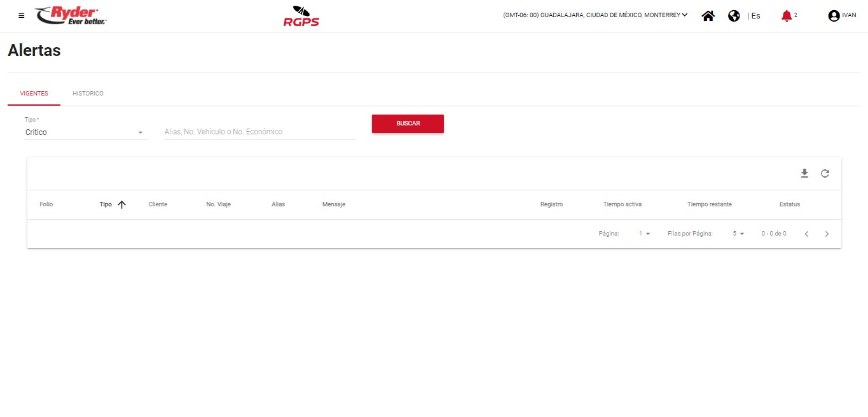
Task: Switch to the HISTORICO tab
Action: pos(88,94)
